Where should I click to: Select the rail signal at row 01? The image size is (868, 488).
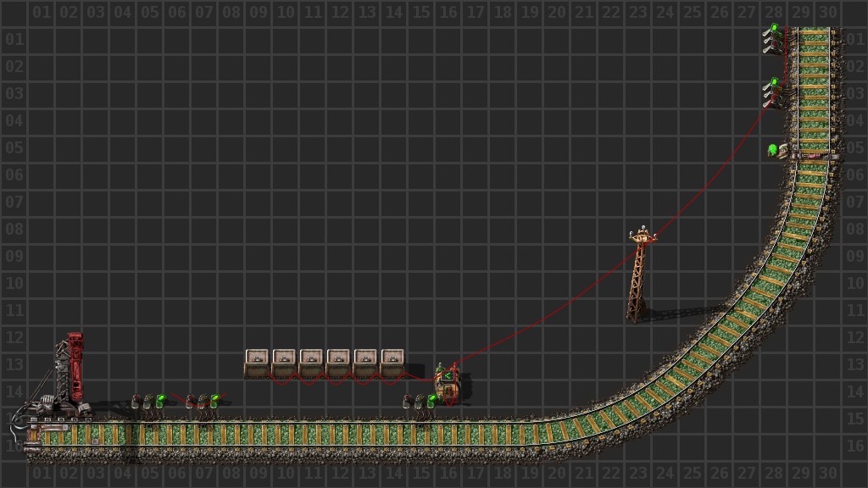coord(772,39)
